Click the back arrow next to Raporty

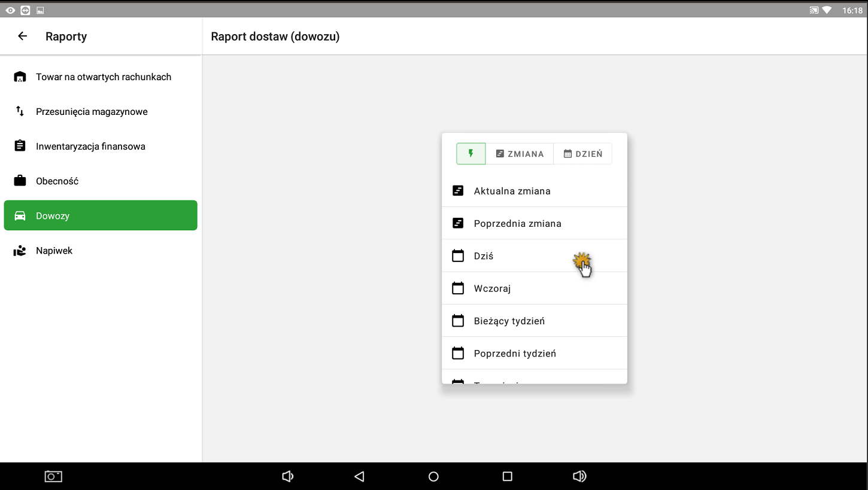pyautogui.click(x=23, y=36)
